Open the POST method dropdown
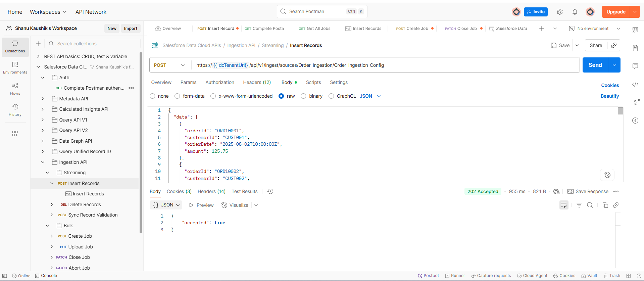 click(169, 65)
